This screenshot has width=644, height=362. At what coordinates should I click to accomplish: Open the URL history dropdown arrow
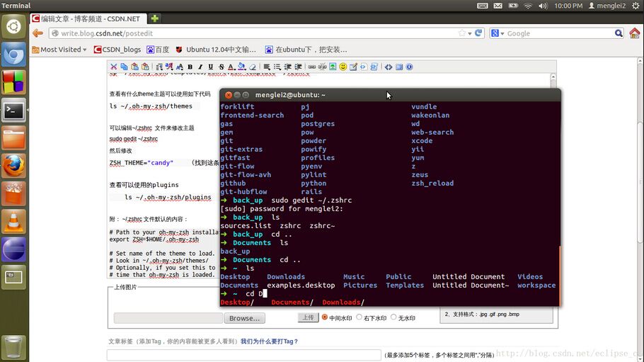tap(470, 33)
